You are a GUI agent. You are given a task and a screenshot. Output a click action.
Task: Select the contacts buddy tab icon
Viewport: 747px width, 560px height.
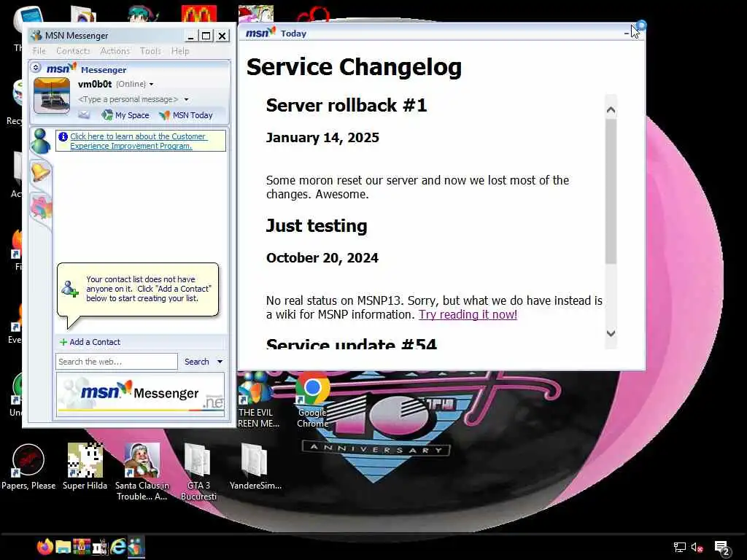point(41,141)
